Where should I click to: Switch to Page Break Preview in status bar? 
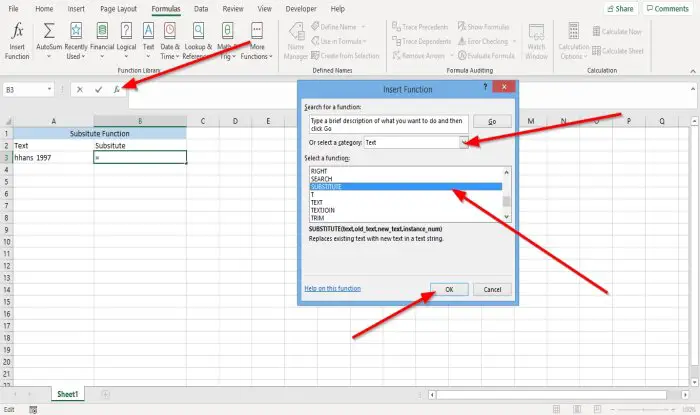(x=597, y=409)
